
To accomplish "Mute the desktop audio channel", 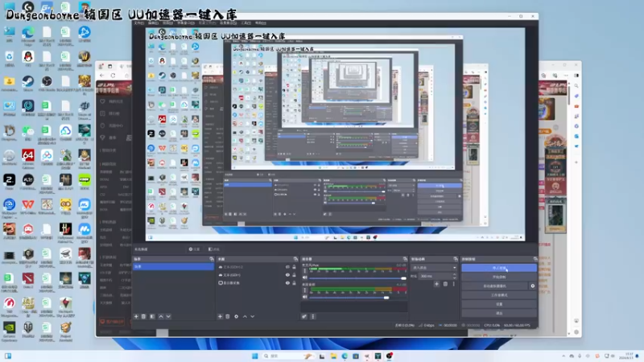I will point(305,297).
